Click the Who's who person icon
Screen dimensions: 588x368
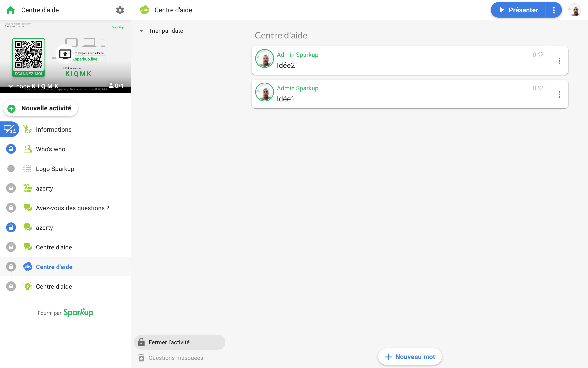pyautogui.click(x=28, y=149)
